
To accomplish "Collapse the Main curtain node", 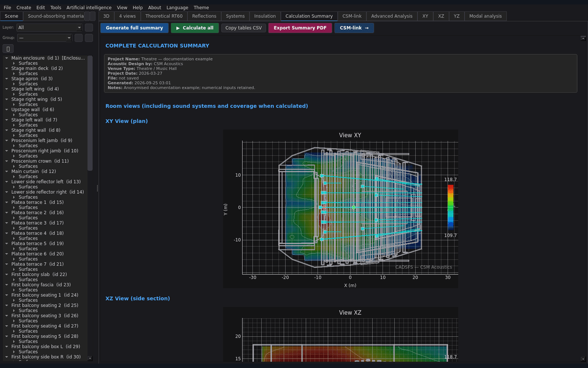I will coord(6,171).
